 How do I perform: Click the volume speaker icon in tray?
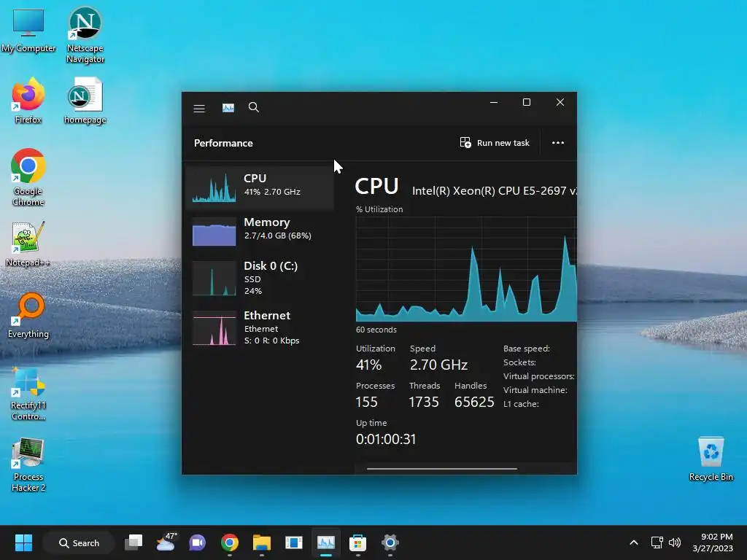pyautogui.click(x=675, y=542)
